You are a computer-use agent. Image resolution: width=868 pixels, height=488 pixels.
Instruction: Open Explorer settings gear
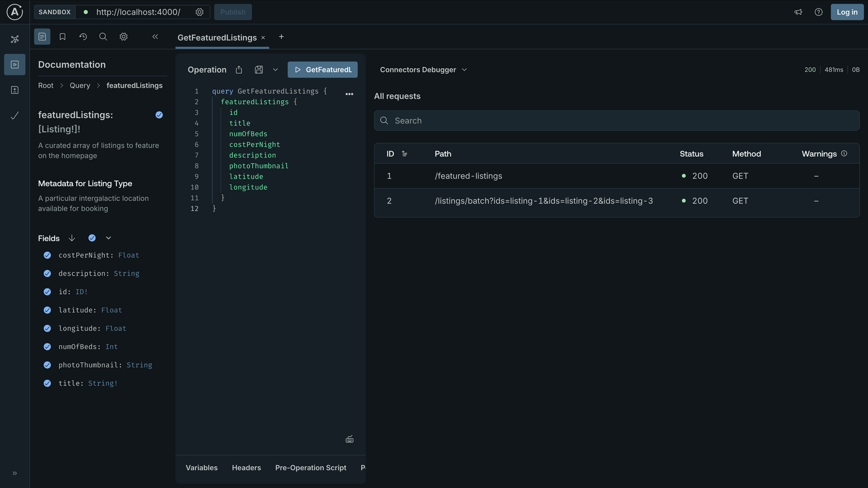pos(123,37)
